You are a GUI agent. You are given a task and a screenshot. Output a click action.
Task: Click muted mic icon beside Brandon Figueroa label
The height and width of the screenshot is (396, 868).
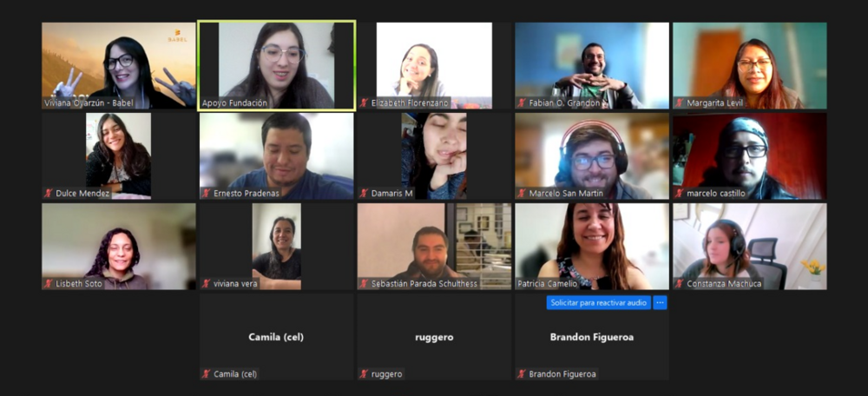click(522, 373)
